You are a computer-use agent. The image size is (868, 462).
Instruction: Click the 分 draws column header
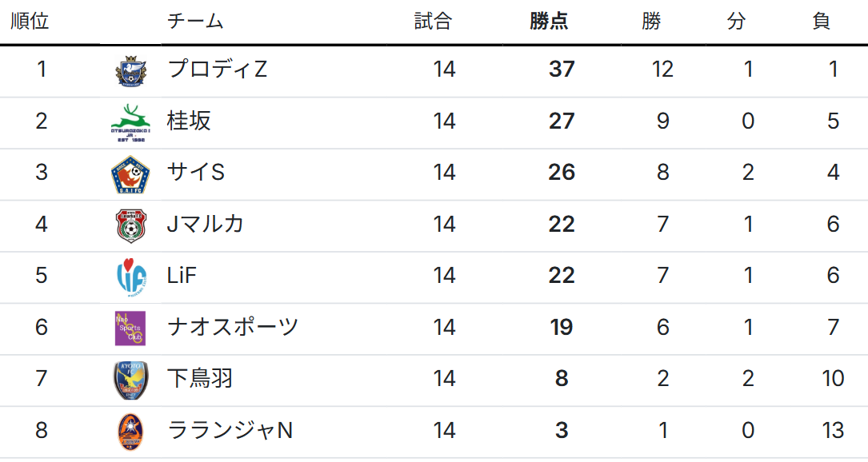(x=736, y=22)
